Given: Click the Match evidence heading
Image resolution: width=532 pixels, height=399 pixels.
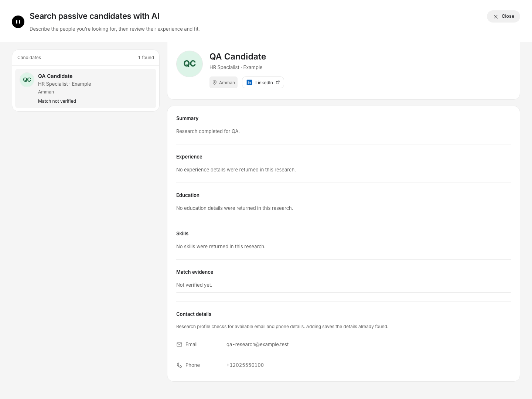Looking at the screenshot, I should 195,272.
